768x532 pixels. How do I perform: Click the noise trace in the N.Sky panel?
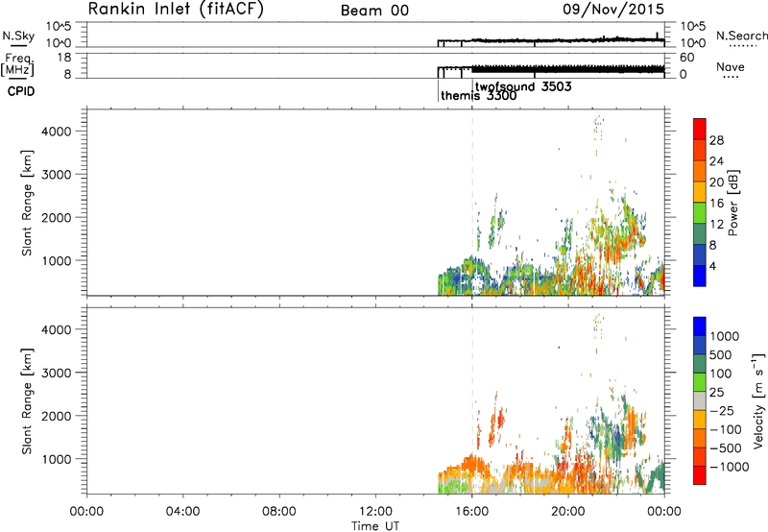(550, 40)
